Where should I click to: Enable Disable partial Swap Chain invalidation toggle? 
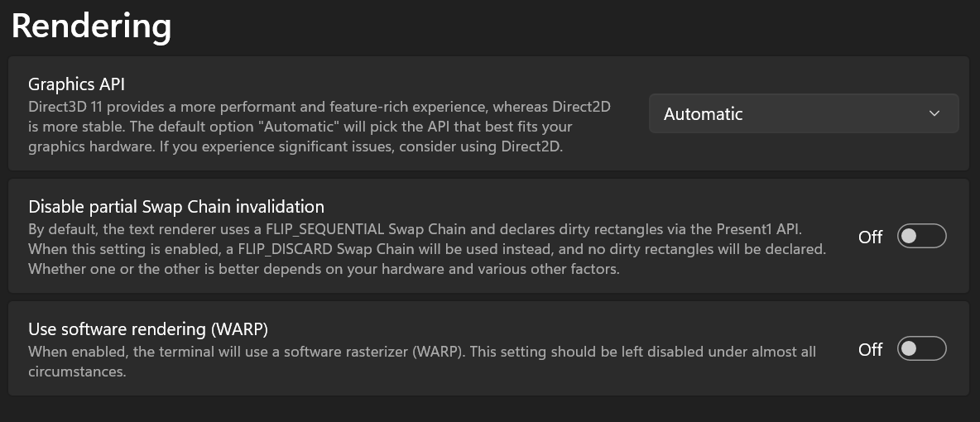922,237
